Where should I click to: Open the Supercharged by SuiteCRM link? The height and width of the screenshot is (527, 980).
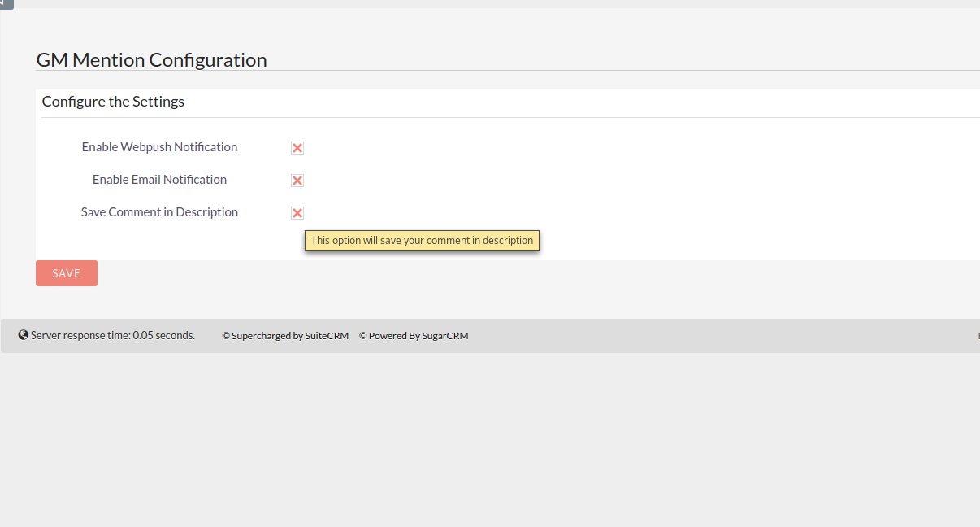pos(285,336)
